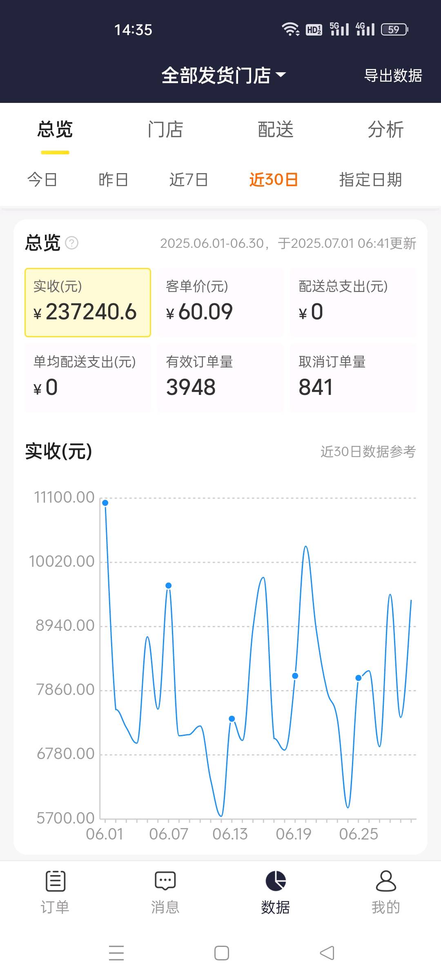Choose 指定日期 custom date range

pos(370,180)
